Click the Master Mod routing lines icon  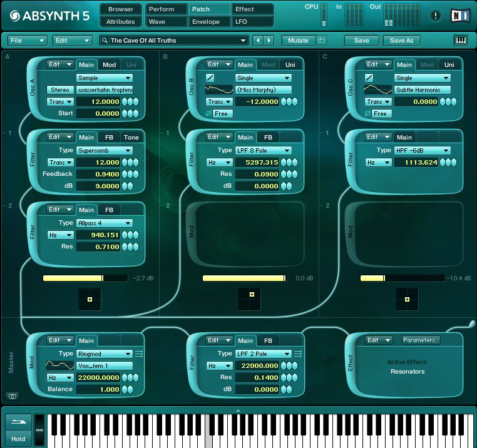pyautogui.click(x=139, y=354)
